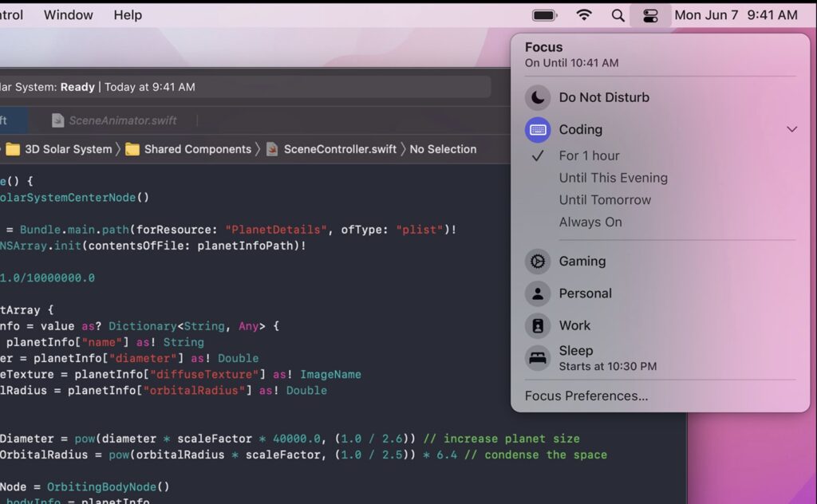Open Focus Preferences
Viewport: 817px width, 504px height.
[x=586, y=396]
